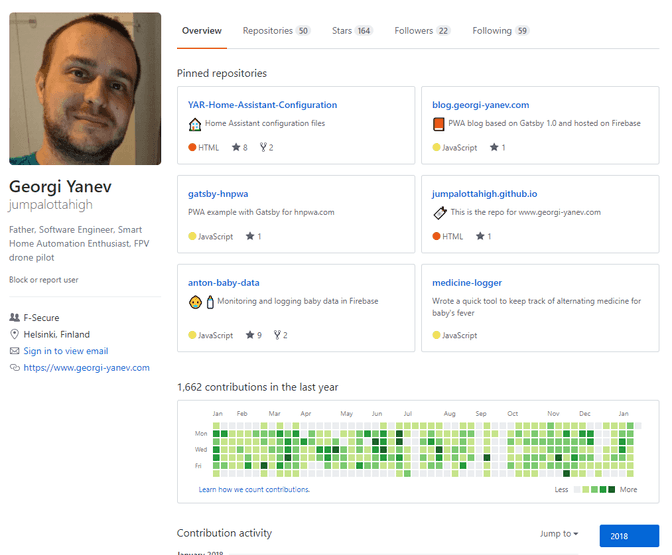This screenshot has width=672, height=555.
Task: Click the username jumpalottahigh
Action: pyautogui.click(x=51, y=205)
